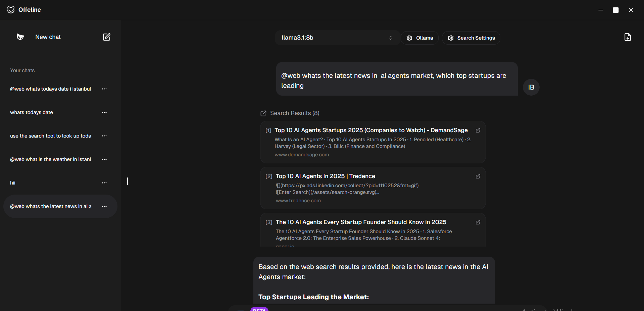Select chat '@web what is the weather in istanbul'
The image size is (644, 311).
(x=50, y=159)
